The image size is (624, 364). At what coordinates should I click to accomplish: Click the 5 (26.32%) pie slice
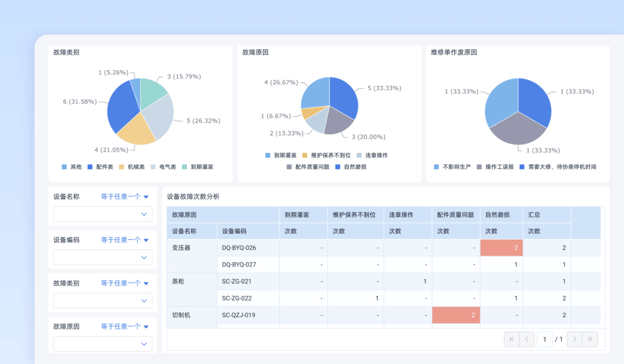159,115
